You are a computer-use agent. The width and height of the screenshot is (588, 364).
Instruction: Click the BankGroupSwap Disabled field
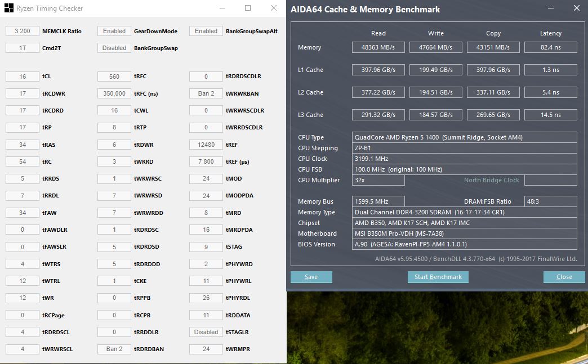[x=114, y=48]
